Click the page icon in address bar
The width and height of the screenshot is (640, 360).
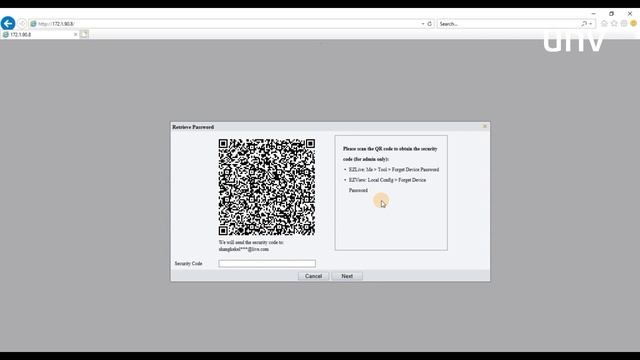[33, 24]
